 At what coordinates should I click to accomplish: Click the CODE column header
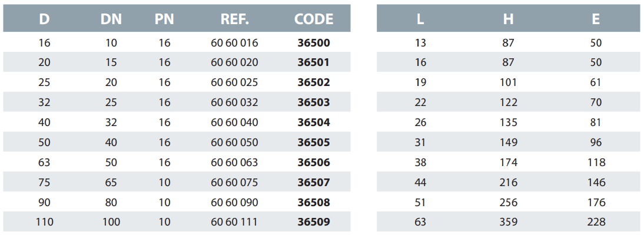pos(314,19)
